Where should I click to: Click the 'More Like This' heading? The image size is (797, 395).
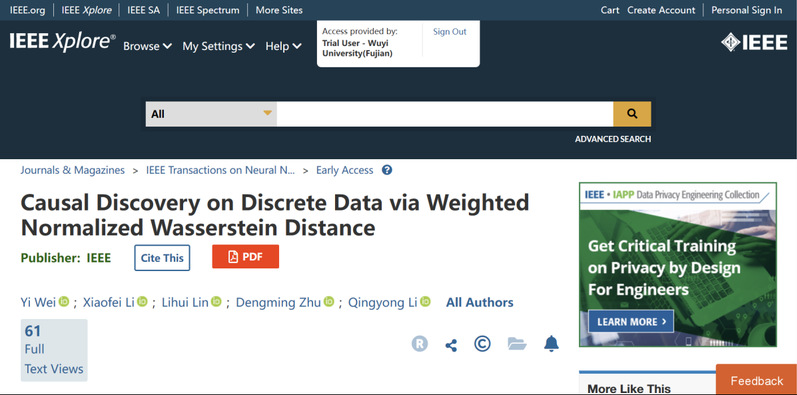[x=629, y=388]
